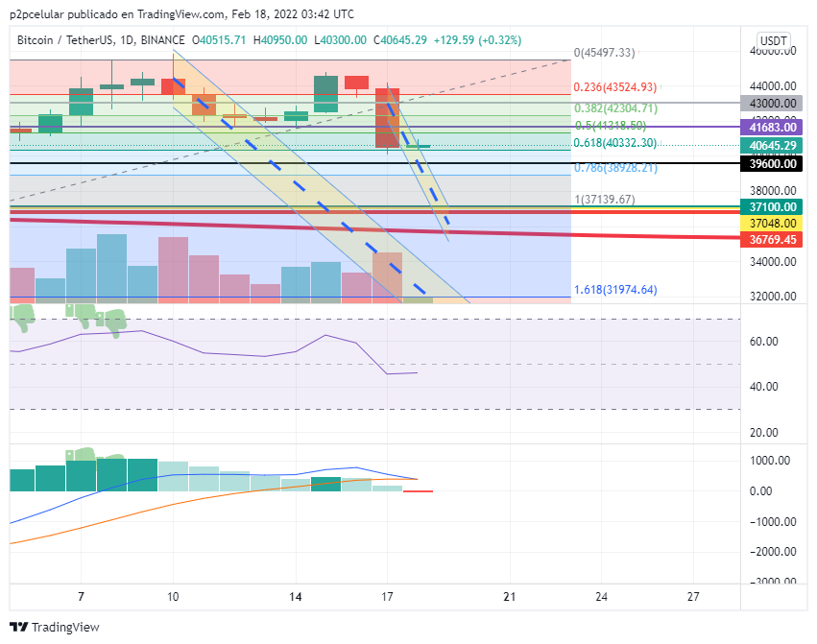Viewport: 817px width, 644px height.
Task: Click the gray 43000.00 price label
Action: (x=772, y=103)
